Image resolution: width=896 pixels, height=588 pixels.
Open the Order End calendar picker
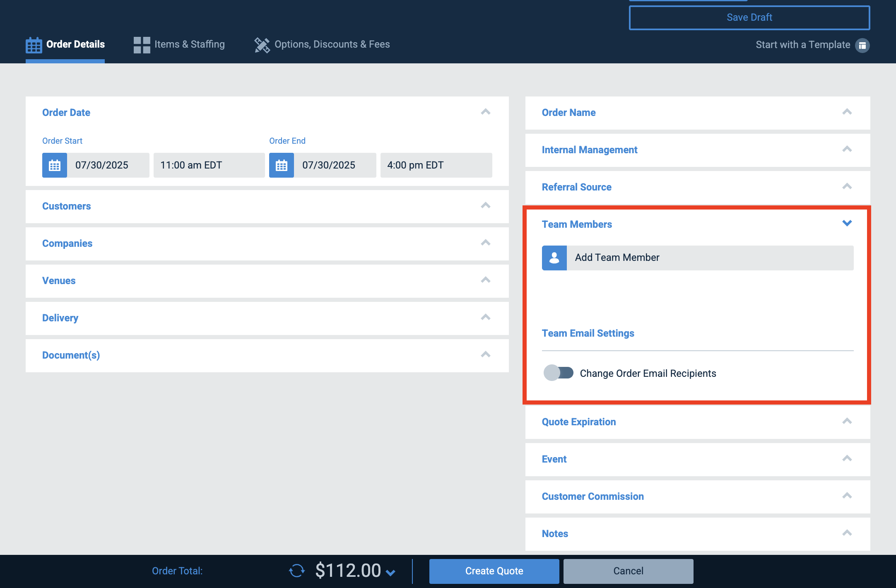[x=282, y=165]
